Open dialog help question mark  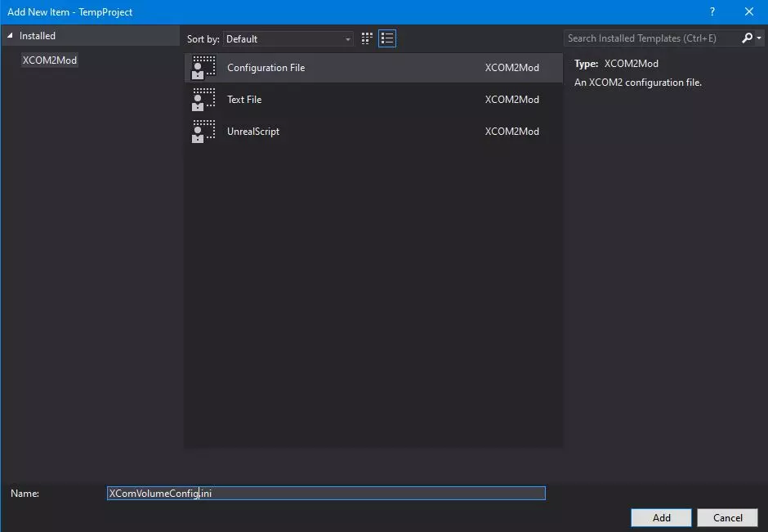pos(712,11)
